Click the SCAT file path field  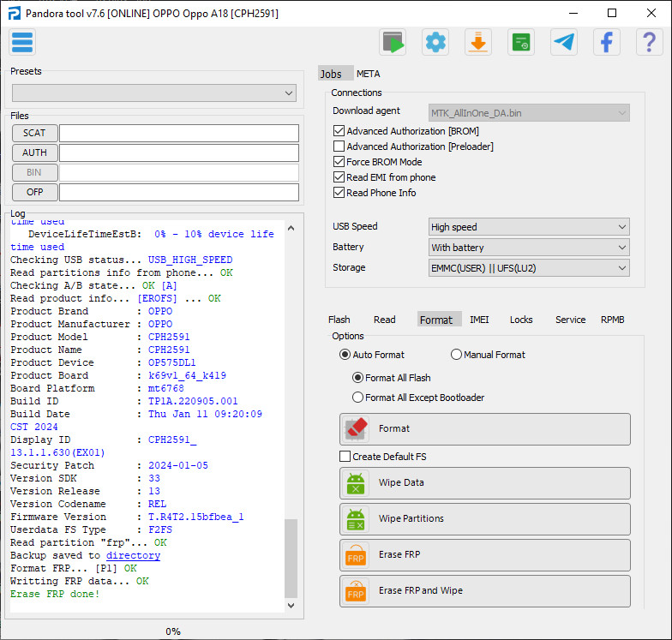point(178,133)
